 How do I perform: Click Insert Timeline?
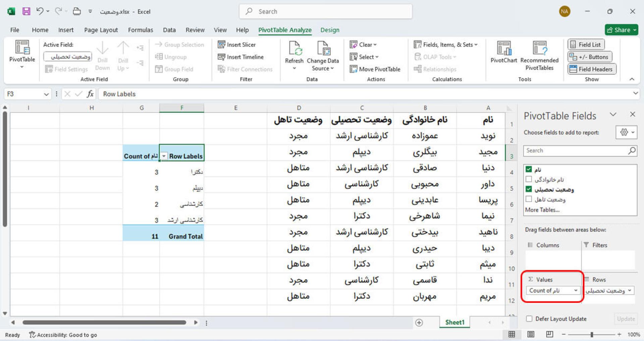[x=241, y=57]
